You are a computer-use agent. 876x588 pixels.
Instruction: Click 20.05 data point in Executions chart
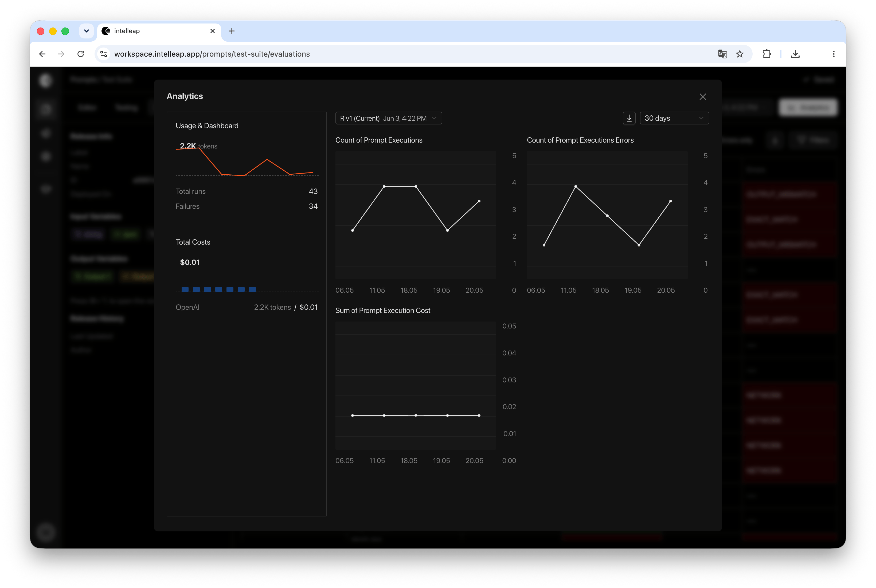tap(479, 201)
